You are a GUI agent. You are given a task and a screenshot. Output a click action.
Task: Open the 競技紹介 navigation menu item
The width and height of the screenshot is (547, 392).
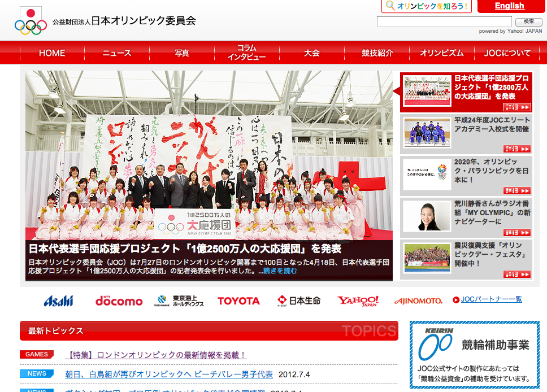pos(377,53)
